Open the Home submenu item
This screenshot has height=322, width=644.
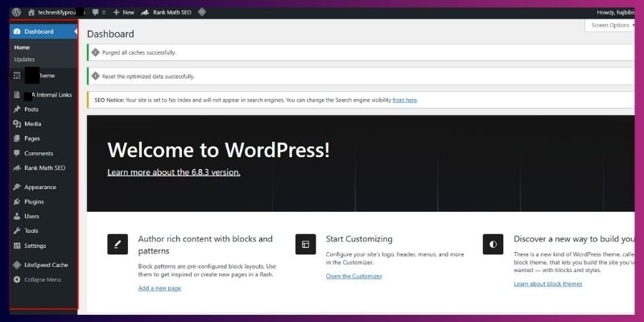click(22, 47)
